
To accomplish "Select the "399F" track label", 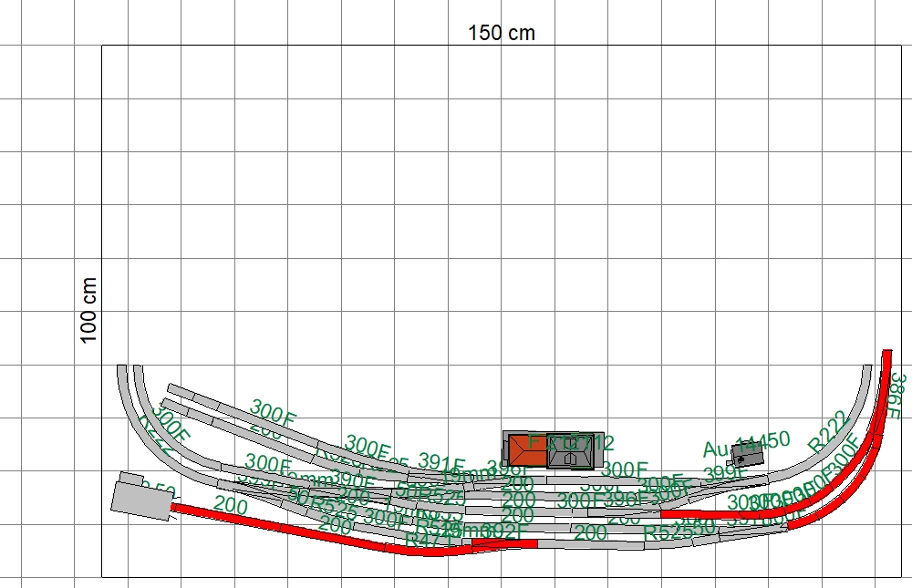I will (725, 473).
